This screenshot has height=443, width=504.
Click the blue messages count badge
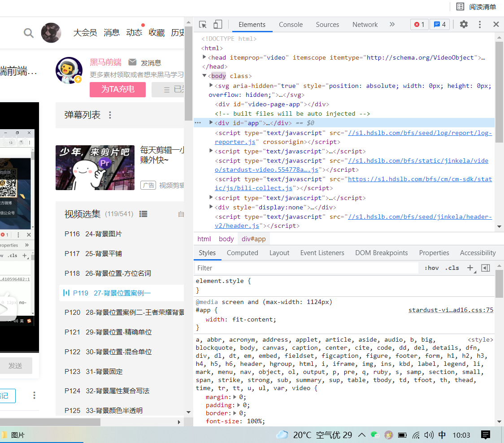(440, 24)
